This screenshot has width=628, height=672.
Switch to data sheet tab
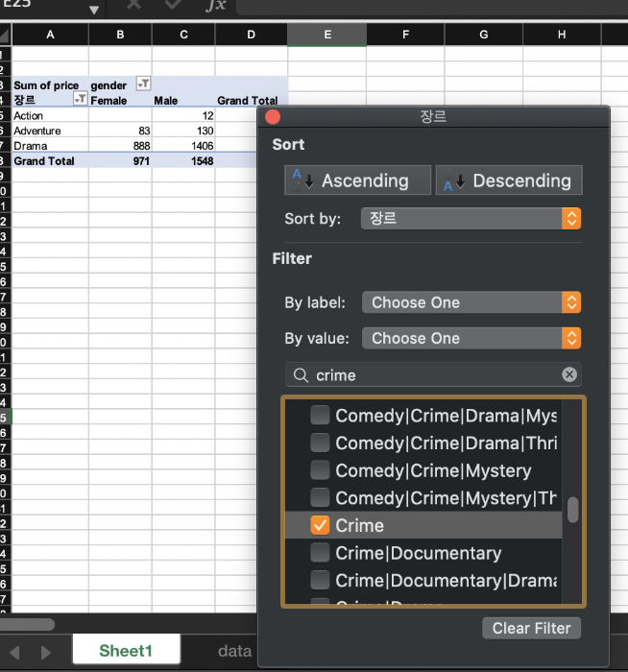234,651
